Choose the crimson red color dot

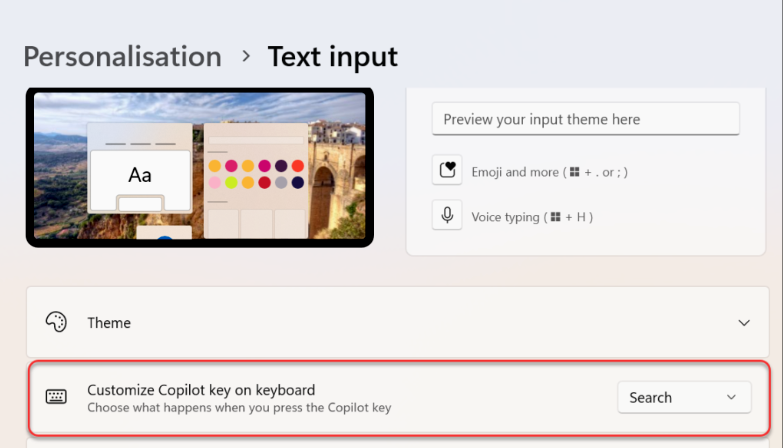[264, 183]
